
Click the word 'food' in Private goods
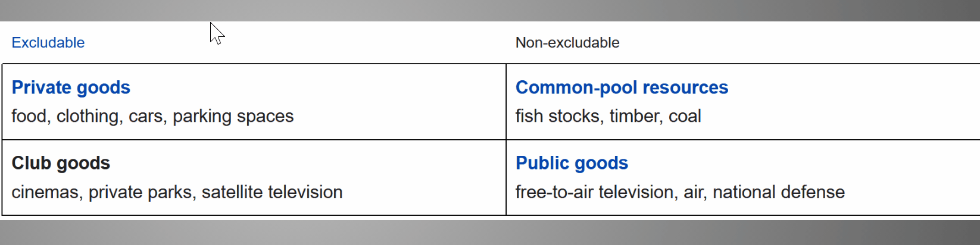29,116
